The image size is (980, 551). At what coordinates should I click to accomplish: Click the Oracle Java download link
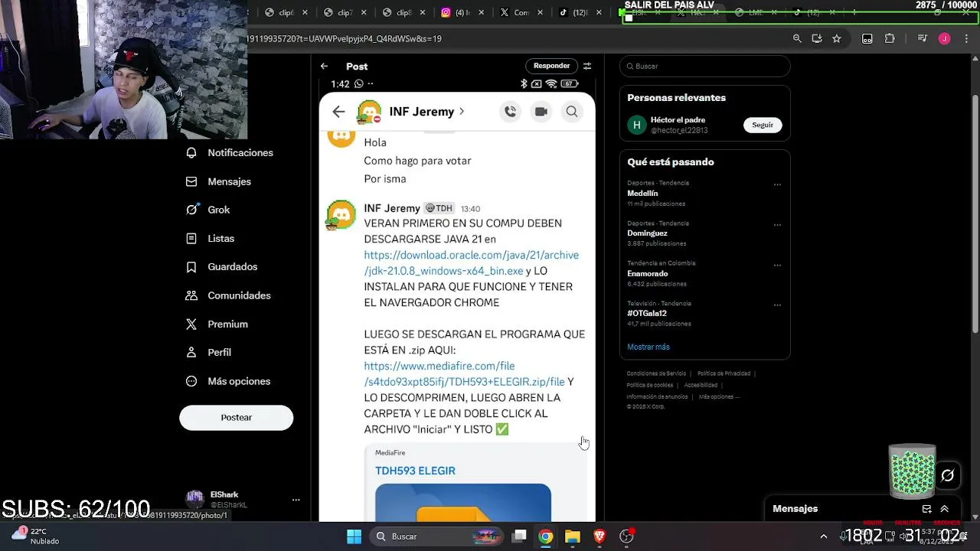click(x=471, y=262)
